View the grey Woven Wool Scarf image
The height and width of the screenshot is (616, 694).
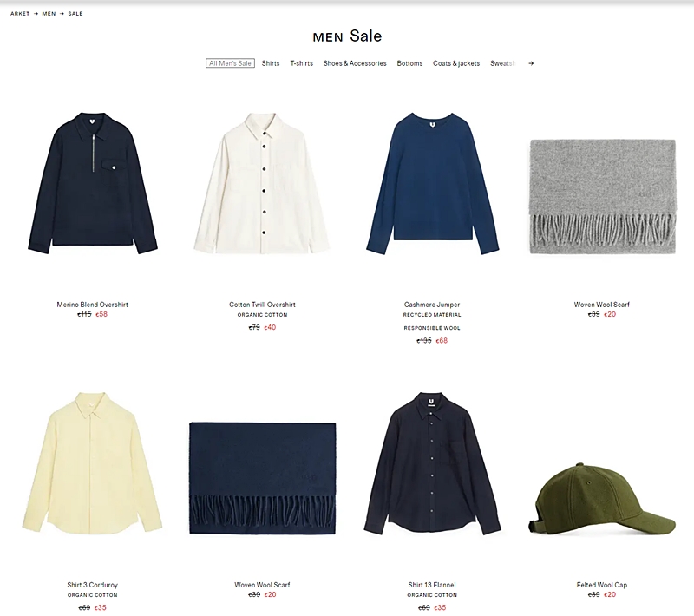point(602,196)
